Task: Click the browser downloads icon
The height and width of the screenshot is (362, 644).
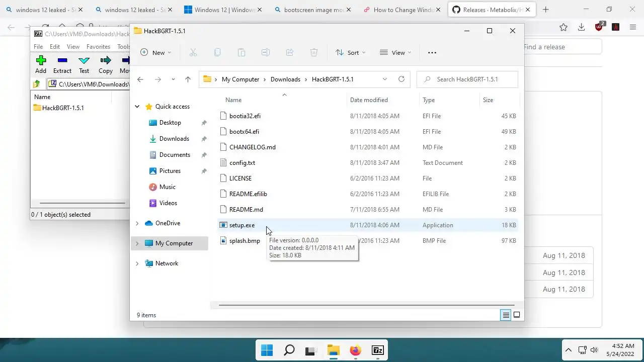Action: [581, 27]
